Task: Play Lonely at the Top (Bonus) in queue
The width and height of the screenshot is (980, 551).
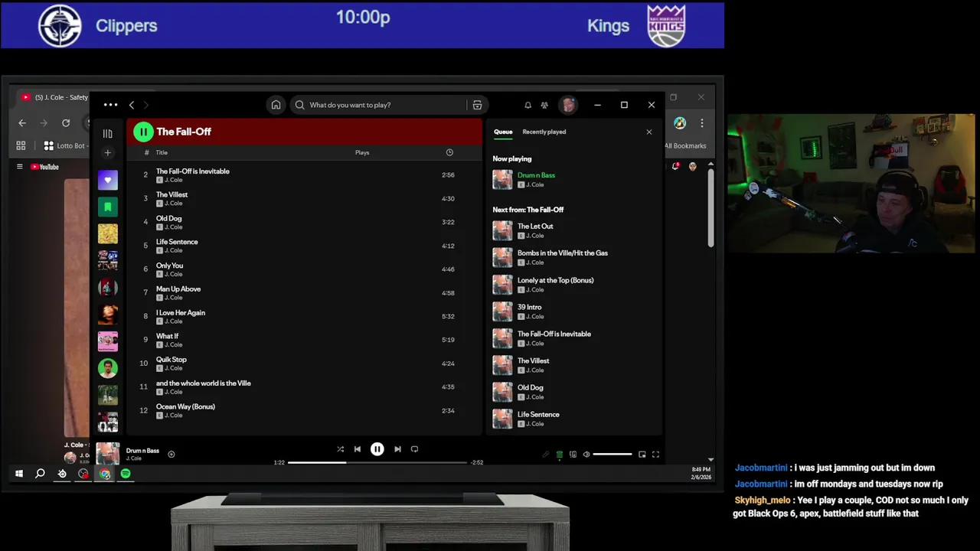Action: (573, 285)
